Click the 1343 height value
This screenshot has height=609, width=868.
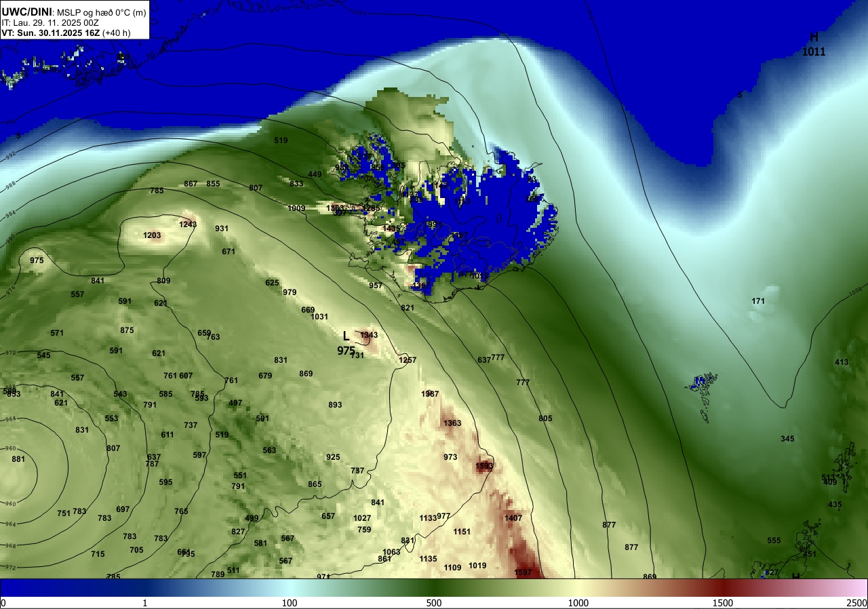(369, 335)
